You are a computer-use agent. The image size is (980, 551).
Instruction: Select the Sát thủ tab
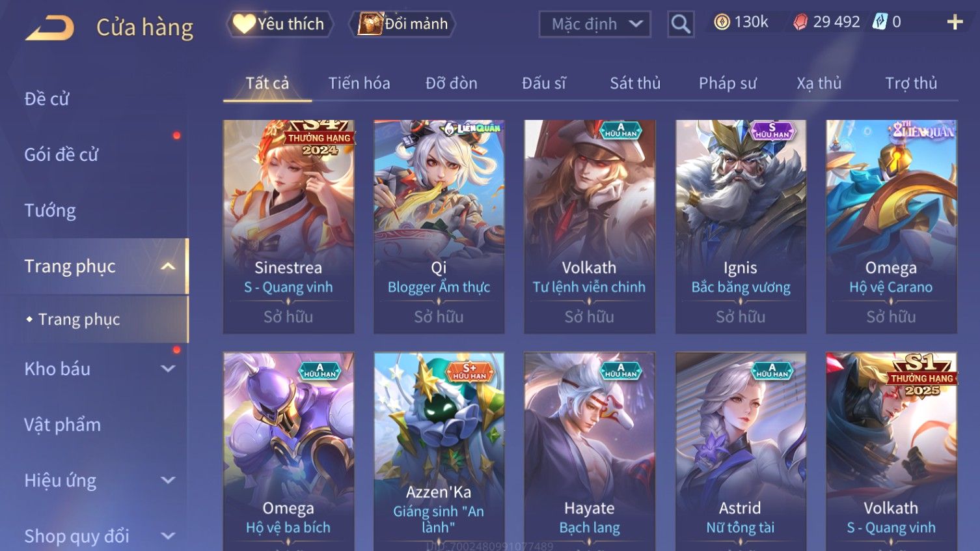point(635,83)
